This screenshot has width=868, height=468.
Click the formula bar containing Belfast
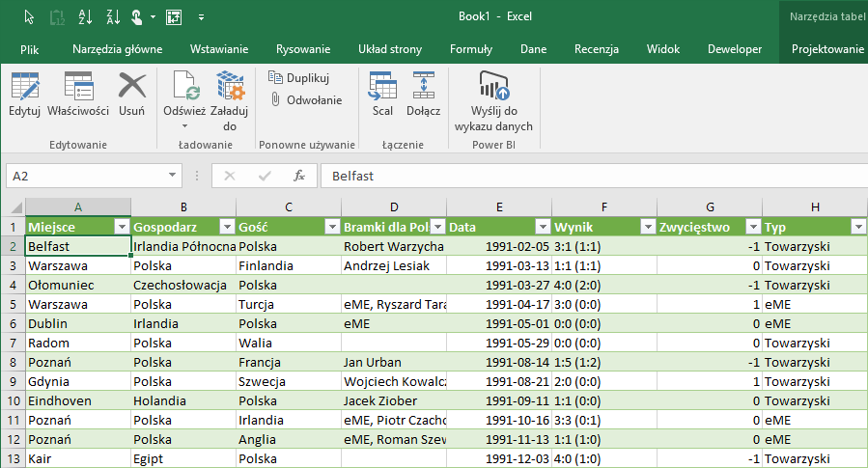[x=579, y=176]
